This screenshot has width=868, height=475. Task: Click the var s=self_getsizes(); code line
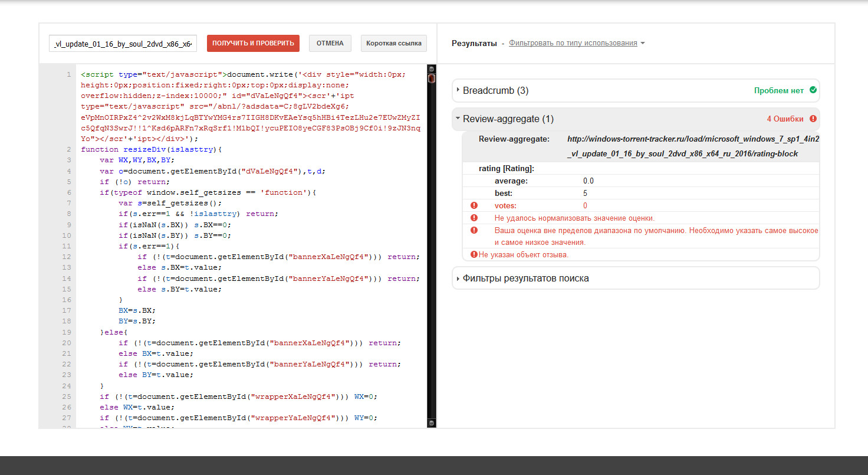[x=170, y=203]
